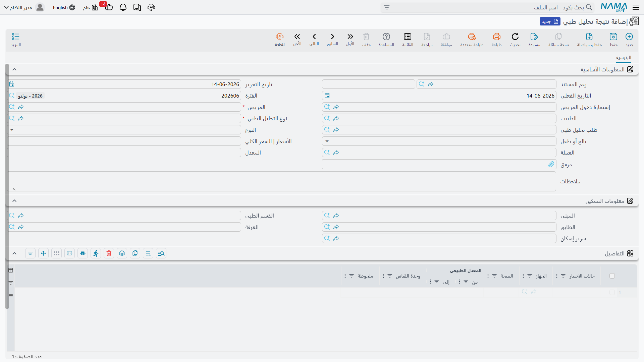Open النوع dropdown list
The height and width of the screenshot is (362, 644).
pos(12,130)
